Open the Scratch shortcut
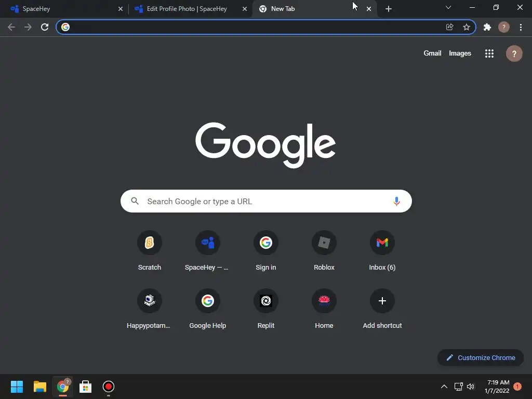 (x=149, y=243)
